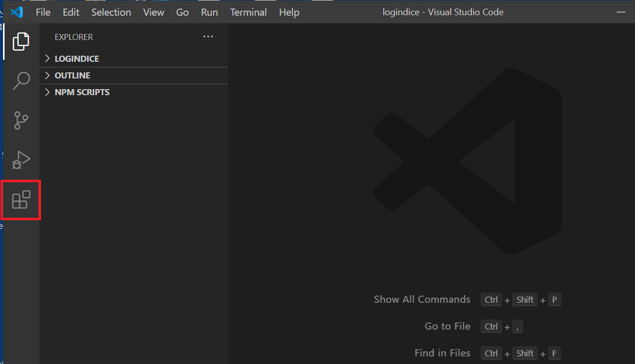The height and width of the screenshot is (364, 635).
Task: Click the Find in Files label
Action: pos(443,353)
